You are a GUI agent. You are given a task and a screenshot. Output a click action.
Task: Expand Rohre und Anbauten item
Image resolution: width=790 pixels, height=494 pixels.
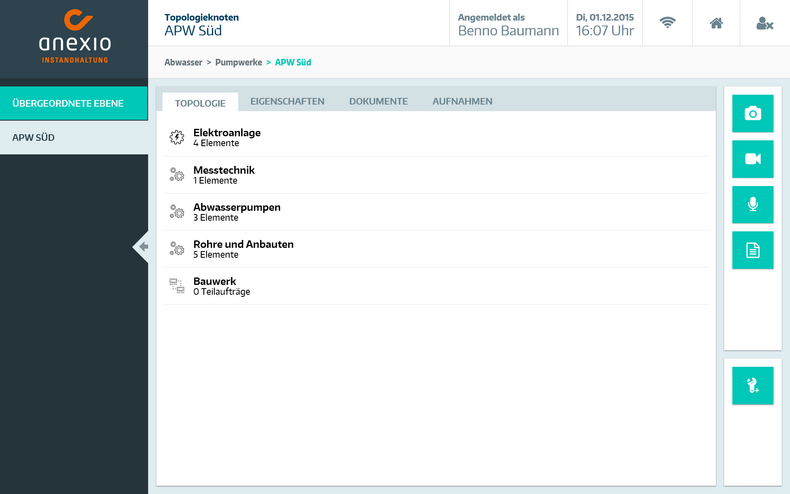coord(243,248)
